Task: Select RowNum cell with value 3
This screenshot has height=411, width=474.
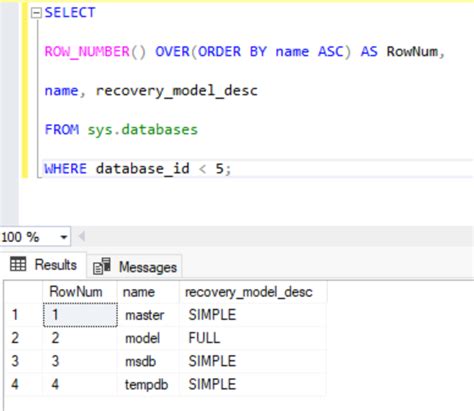Action: [80, 361]
